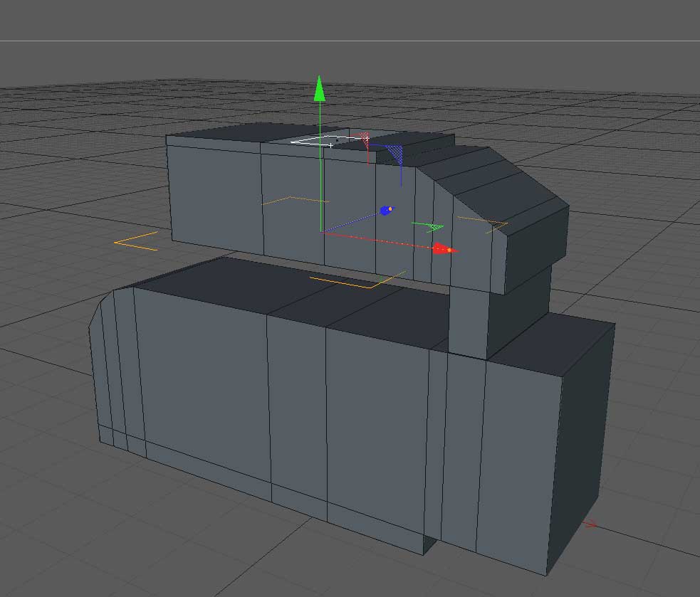
Task: Grab the red X-axis arrow of the gizmo
Action: (444, 248)
